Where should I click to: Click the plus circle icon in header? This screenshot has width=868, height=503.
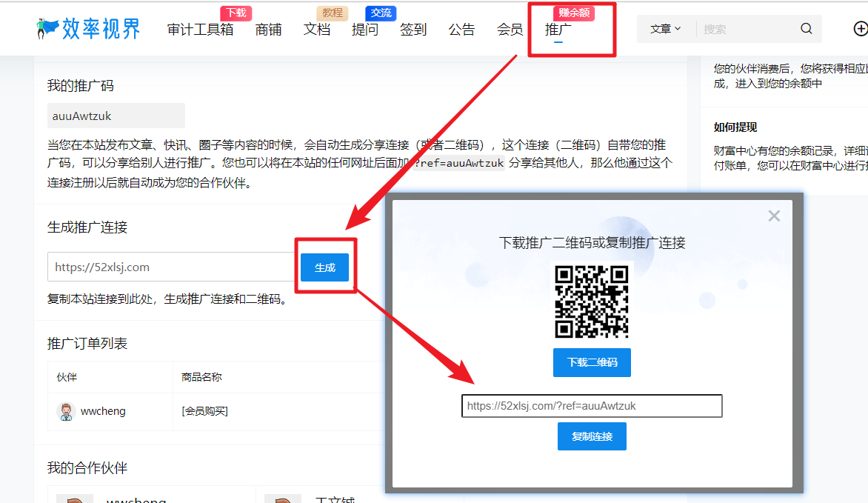861,29
